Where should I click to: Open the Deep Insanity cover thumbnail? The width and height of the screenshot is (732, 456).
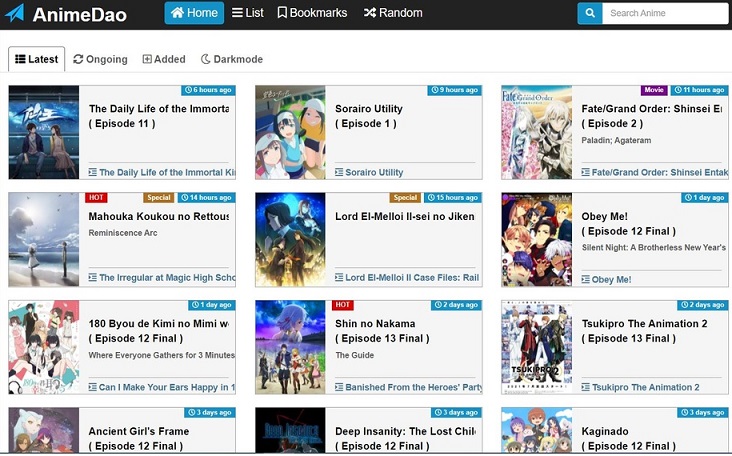point(290,430)
